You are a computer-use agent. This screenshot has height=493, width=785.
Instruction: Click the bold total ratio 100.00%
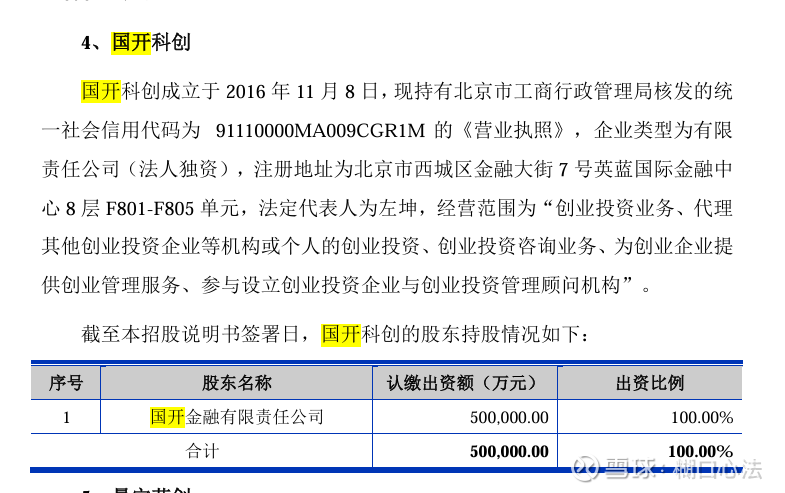(x=700, y=451)
